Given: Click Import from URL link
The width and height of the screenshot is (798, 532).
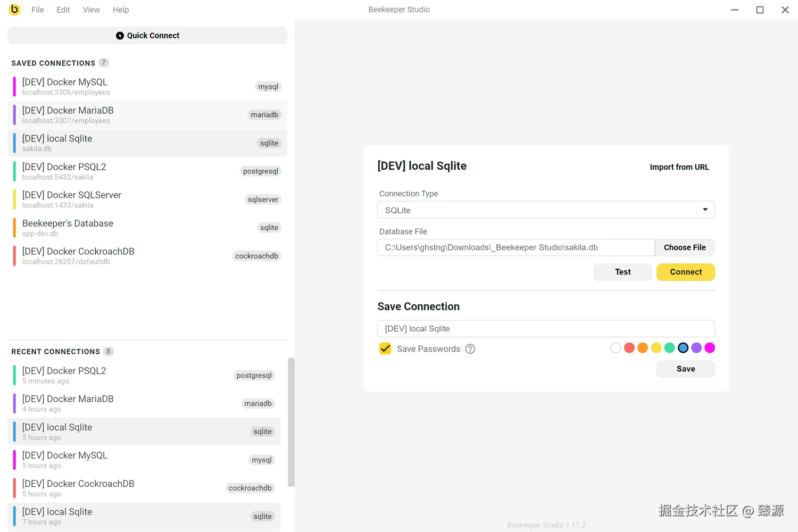Looking at the screenshot, I should coord(679,167).
